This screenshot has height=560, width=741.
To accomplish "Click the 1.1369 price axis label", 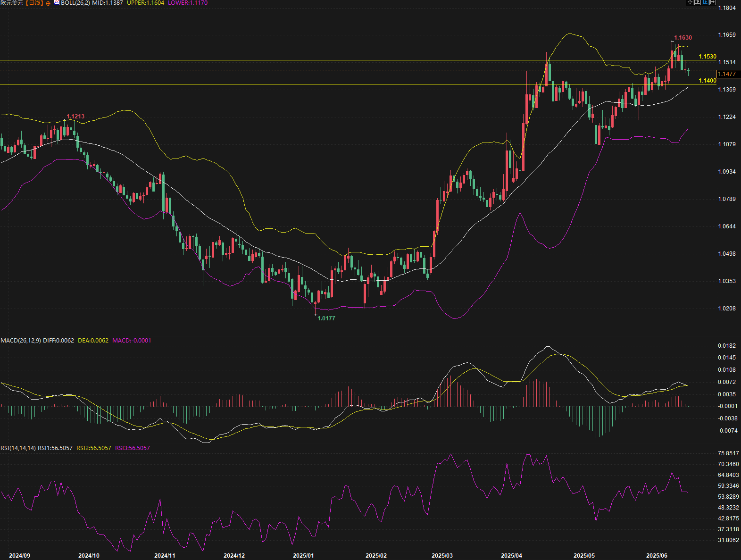I will (727, 90).
